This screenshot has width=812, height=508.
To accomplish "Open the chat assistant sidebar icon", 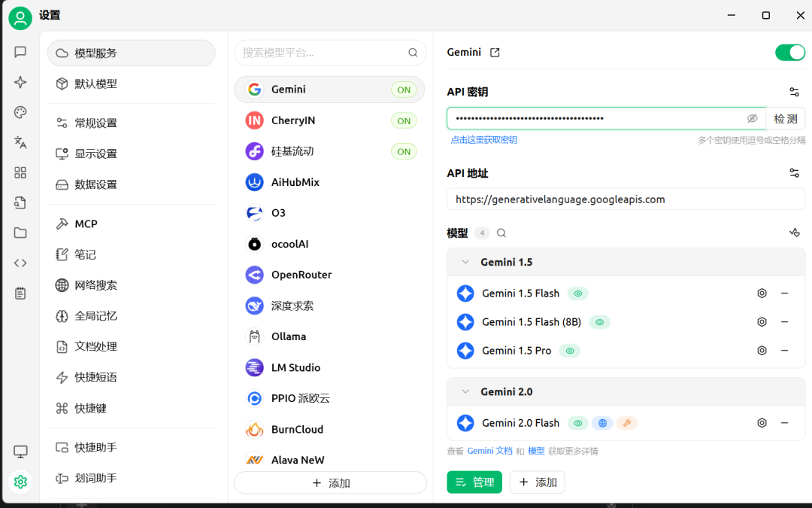I will [20, 52].
